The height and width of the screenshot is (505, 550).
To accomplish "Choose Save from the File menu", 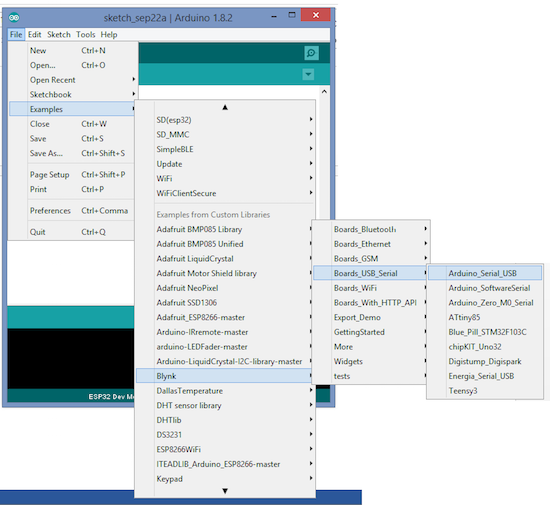I will [x=72, y=139].
